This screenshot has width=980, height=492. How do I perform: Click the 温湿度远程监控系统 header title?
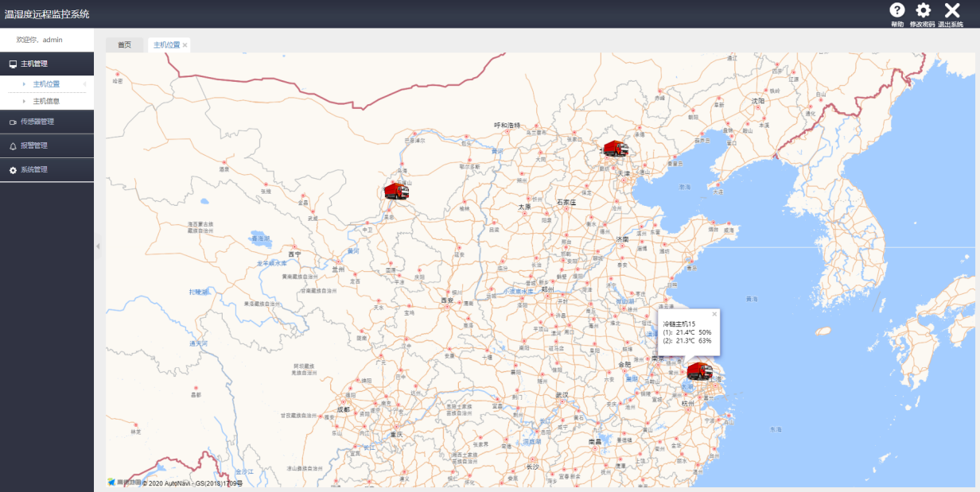[47, 14]
